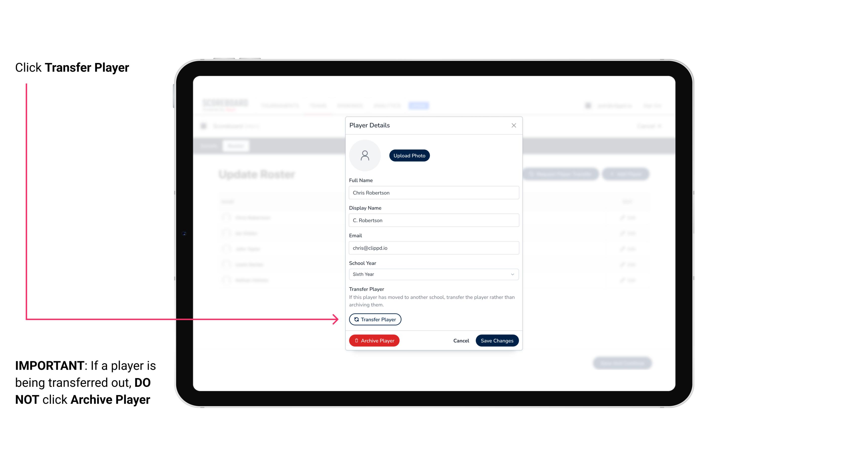
Task: Click Email input field chris@clippd.io
Action: click(x=434, y=247)
